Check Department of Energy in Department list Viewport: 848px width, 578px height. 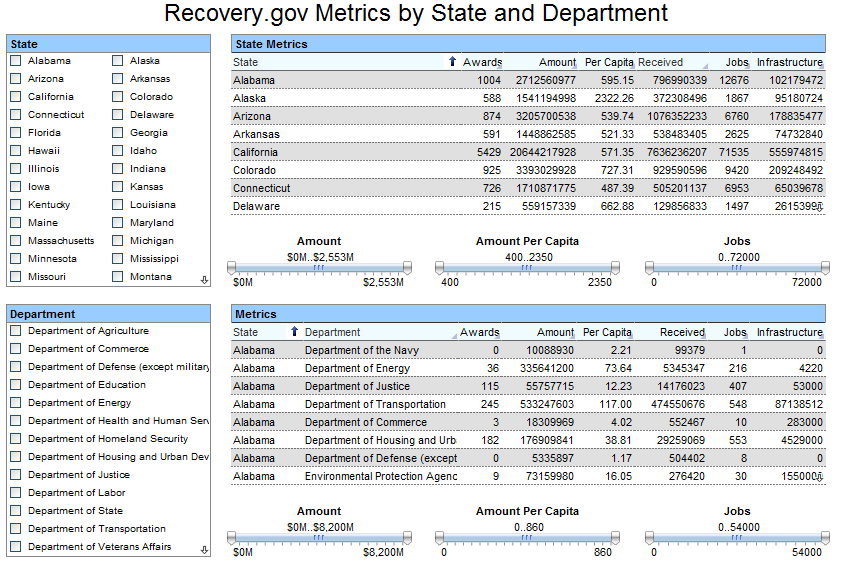[16, 403]
